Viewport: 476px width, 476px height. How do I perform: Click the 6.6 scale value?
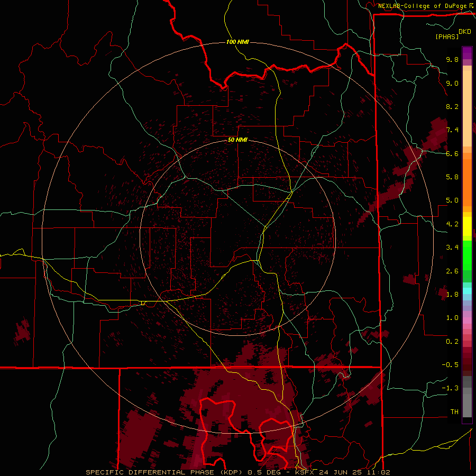point(452,153)
